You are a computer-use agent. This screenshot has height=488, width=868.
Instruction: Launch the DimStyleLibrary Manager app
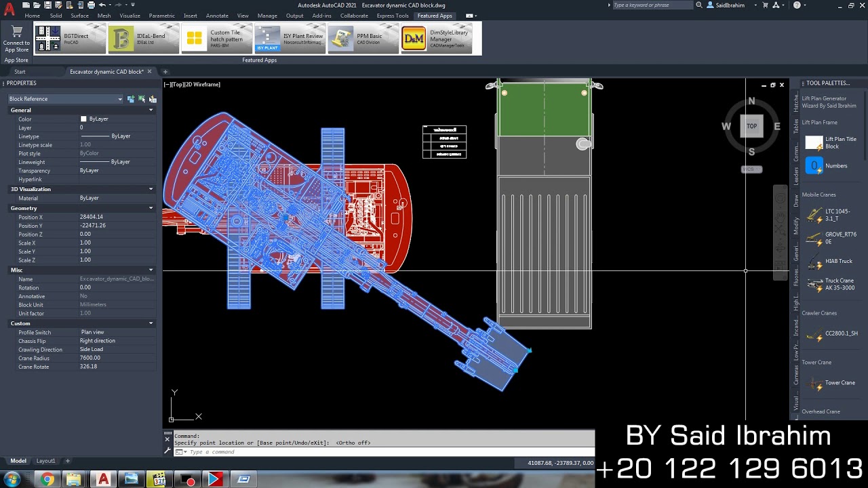coord(437,39)
